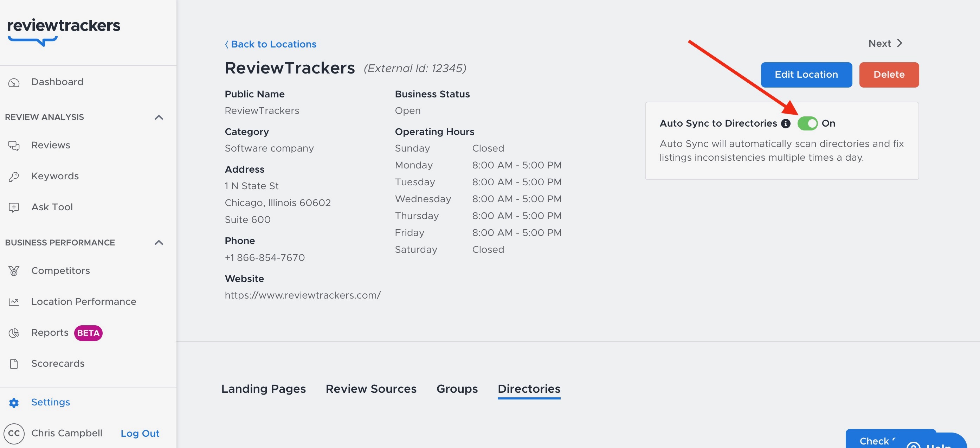Viewport: 980px width, 448px height.
Task: Click the Scorecards document icon
Action: pos(14,364)
